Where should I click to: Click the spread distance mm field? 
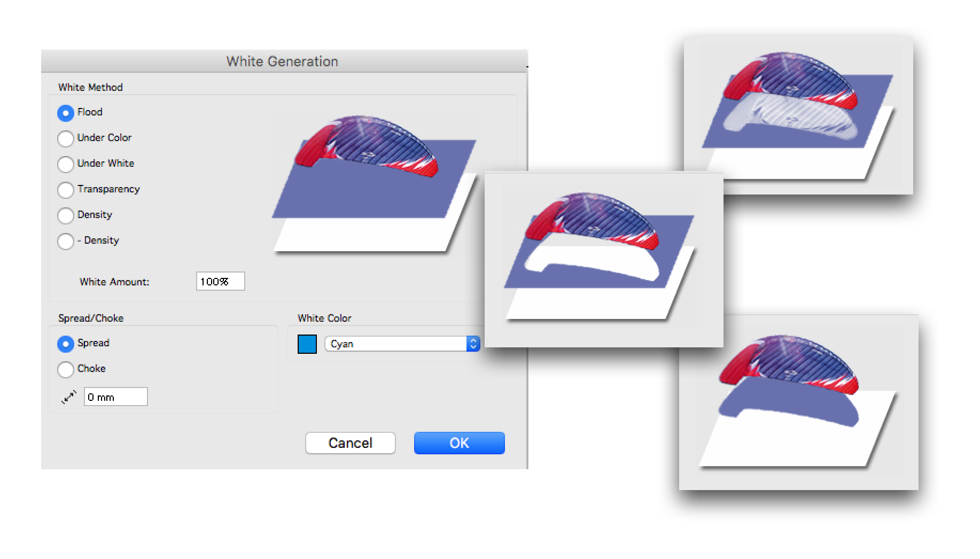pos(115,397)
